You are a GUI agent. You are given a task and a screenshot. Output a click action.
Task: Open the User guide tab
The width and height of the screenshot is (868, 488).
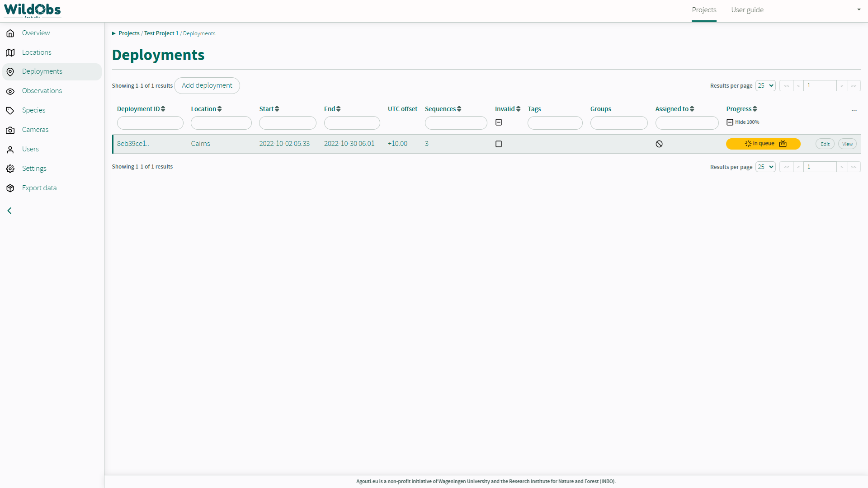[747, 10]
